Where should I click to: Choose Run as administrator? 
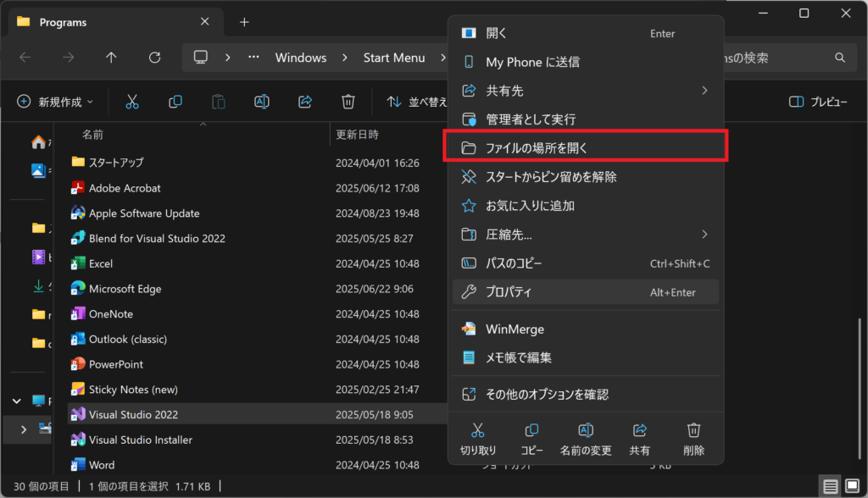click(586, 119)
